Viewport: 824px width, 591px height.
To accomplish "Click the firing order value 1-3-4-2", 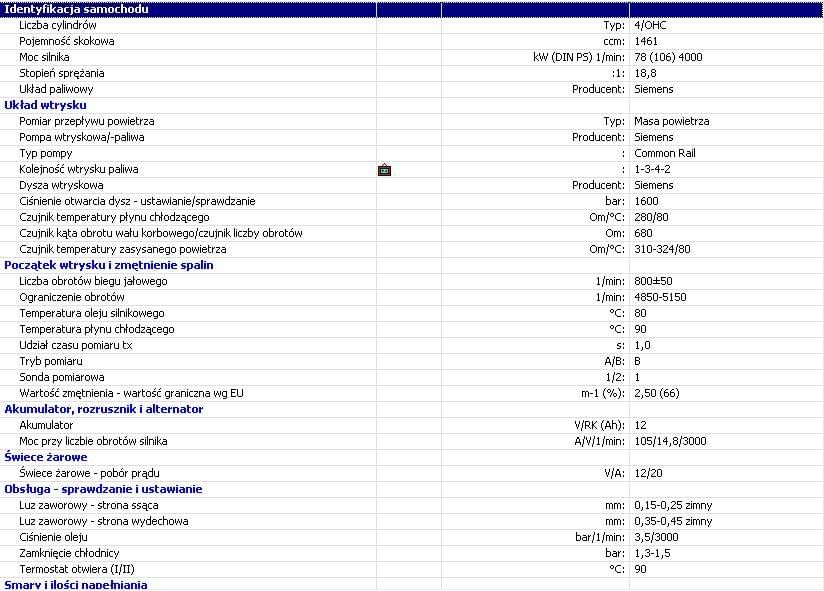I will click(x=652, y=169).
